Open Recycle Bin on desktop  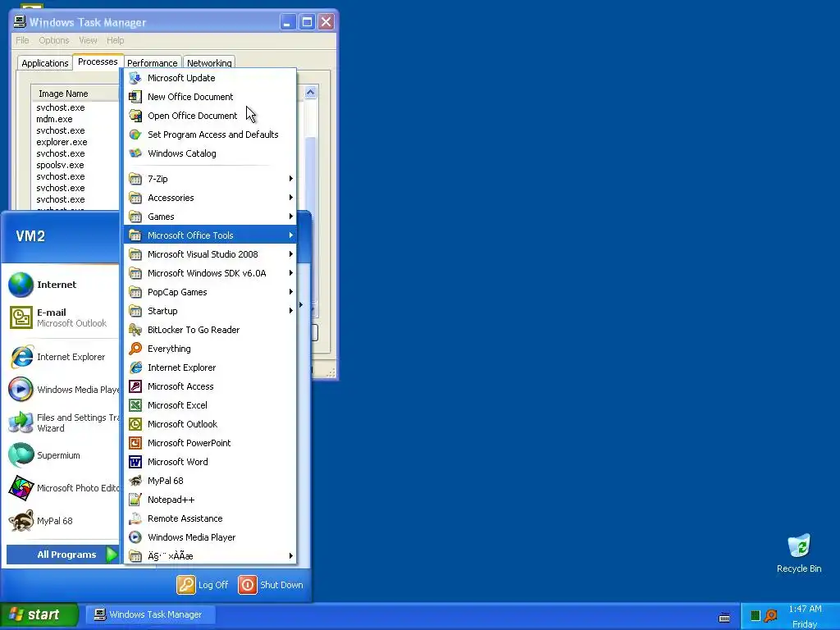pyautogui.click(x=799, y=554)
